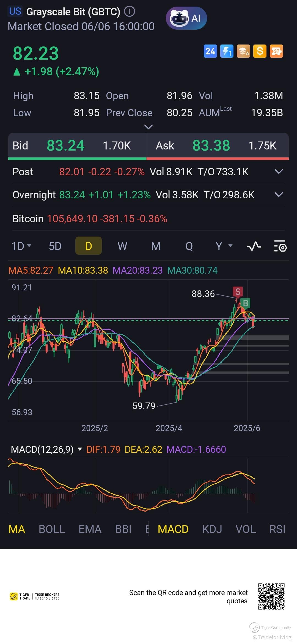The height and width of the screenshot is (644, 297).
Task: Open chart settings icon
Action: 280,246
